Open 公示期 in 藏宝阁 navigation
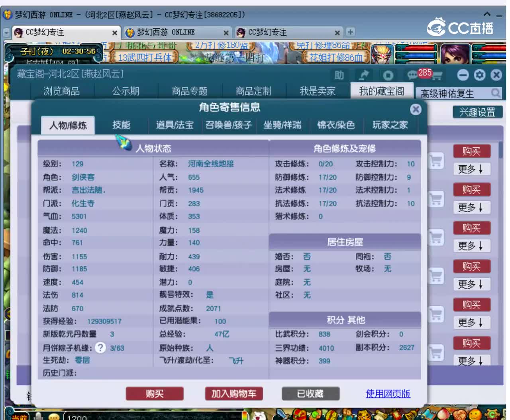The width and height of the screenshot is (510, 420). 126,91
